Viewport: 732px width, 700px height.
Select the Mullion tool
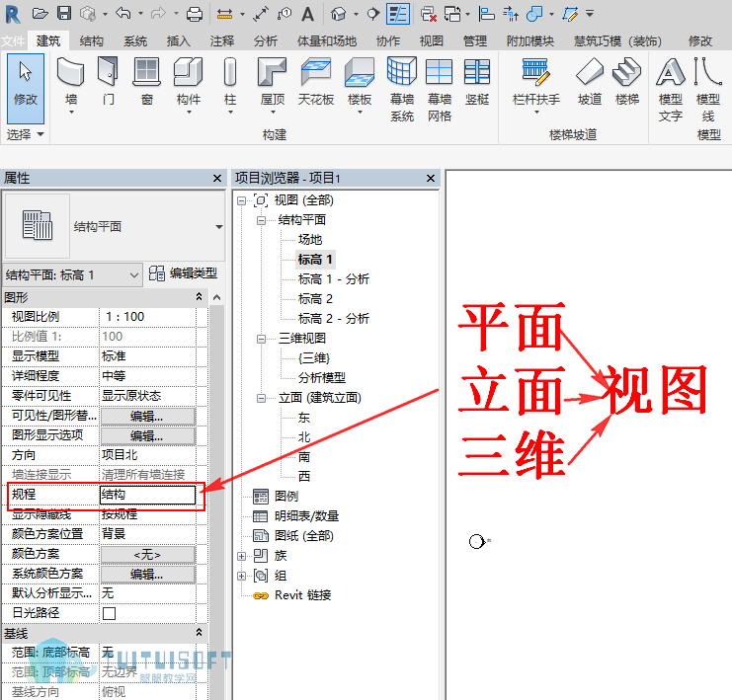pyautogui.click(x=477, y=82)
